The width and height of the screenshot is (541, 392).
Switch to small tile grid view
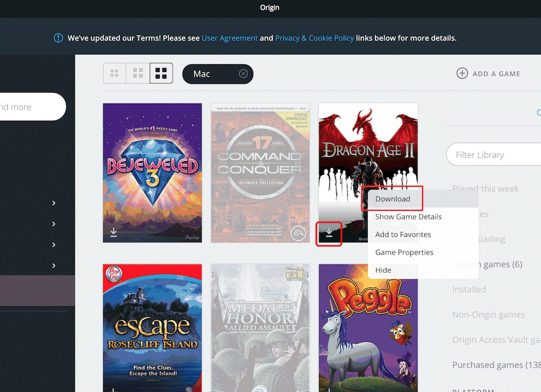pos(114,73)
